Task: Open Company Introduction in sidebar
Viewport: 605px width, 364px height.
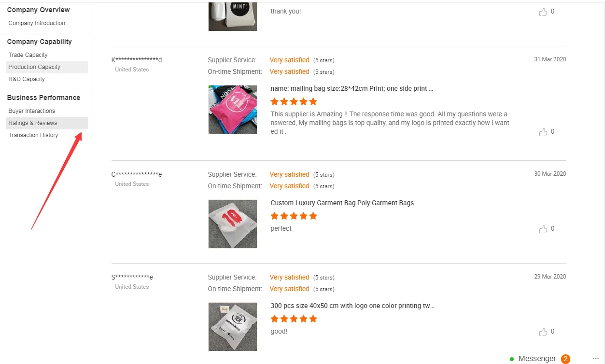Action: click(37, 23)
